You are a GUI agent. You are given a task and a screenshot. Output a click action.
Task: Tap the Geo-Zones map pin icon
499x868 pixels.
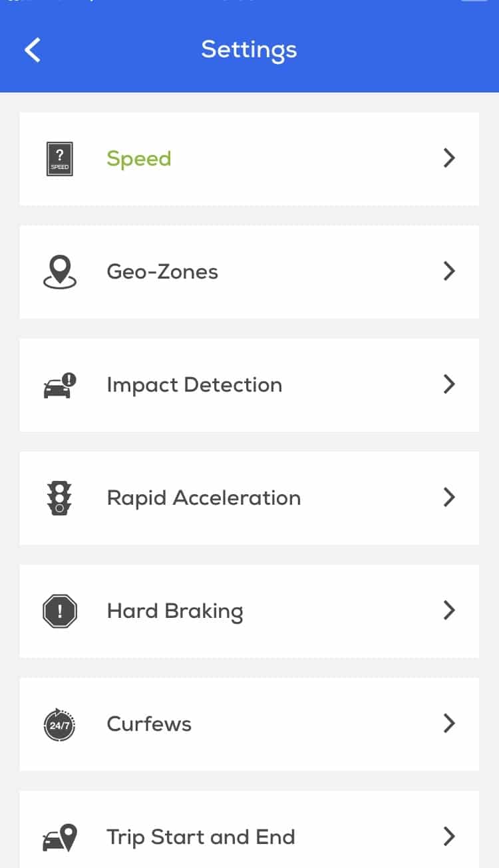point(60,272)
